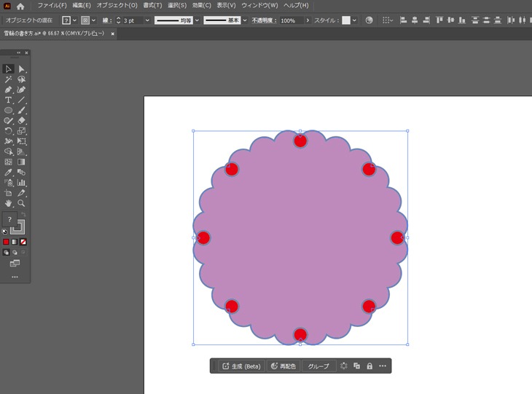Lock the selected object from taskbar
The image size is (532, 394).
[369, 366]
